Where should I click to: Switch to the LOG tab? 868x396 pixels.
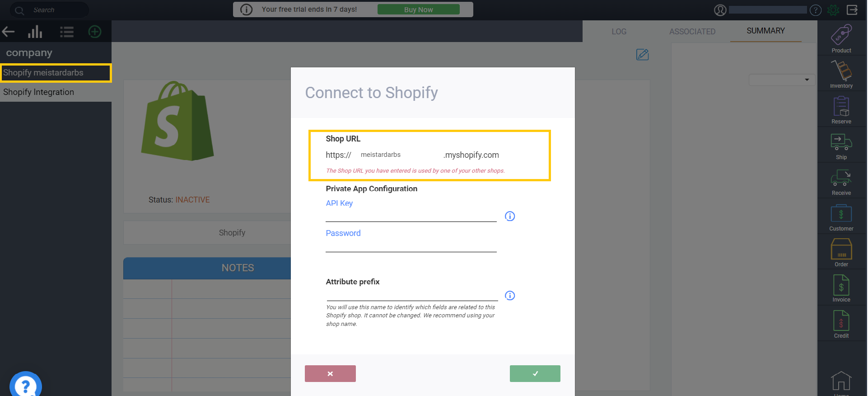coord(619,32)
